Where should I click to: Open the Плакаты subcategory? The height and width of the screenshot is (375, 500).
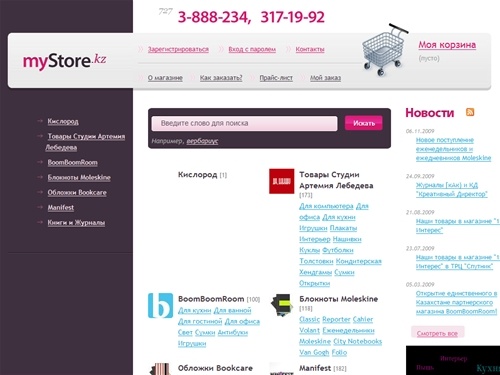[343, 228]
